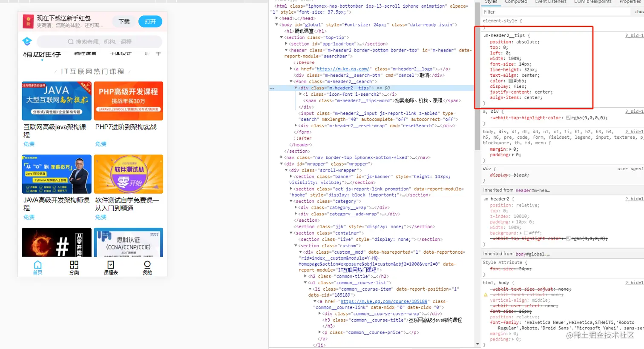Focus the 搜索老师、机构、课程 search field

pos(100,42)
